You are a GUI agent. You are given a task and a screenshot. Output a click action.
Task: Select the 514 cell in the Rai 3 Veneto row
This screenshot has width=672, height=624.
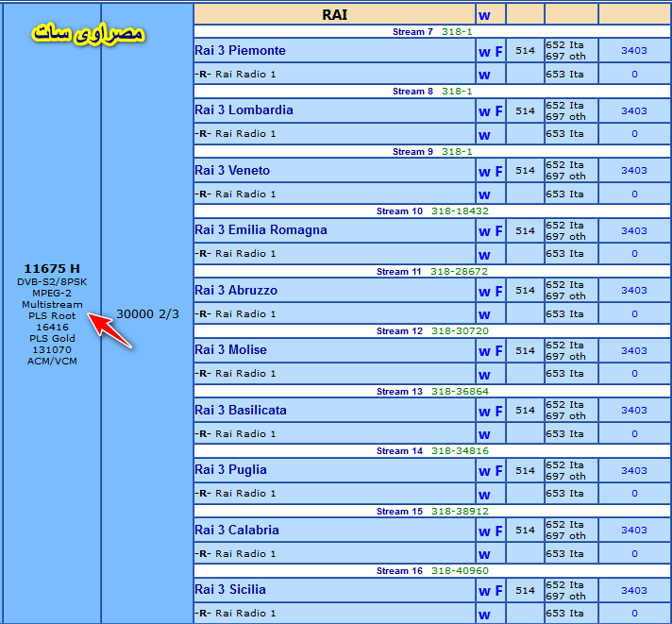tap(525, 171)
